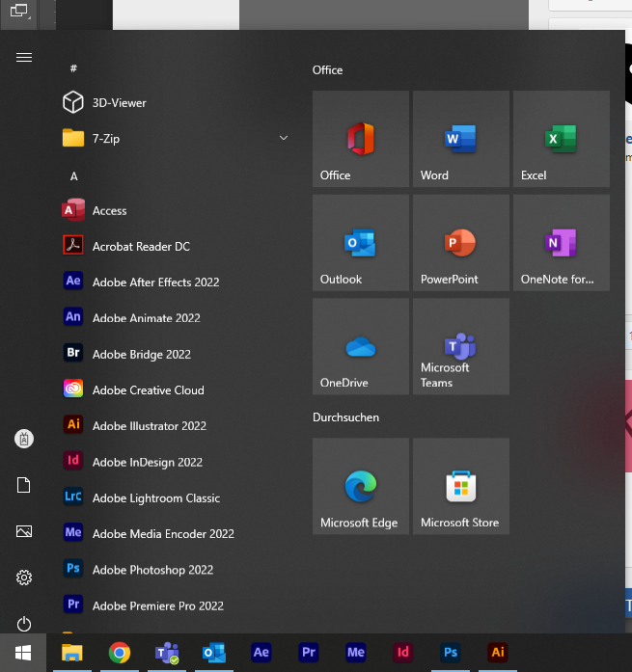Launch Acrobat Reader DC

point(176,247)
